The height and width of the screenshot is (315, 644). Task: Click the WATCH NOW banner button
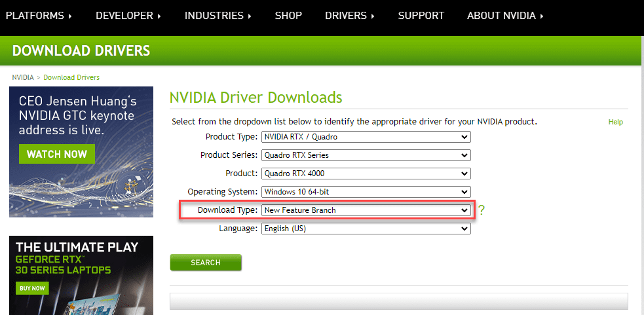click(x=57, y=154)
